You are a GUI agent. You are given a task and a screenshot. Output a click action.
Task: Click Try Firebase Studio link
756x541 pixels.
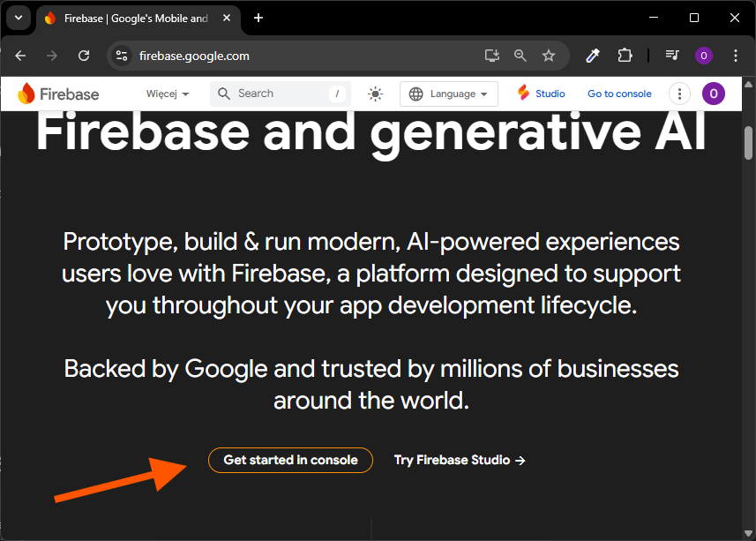(460, 460)
